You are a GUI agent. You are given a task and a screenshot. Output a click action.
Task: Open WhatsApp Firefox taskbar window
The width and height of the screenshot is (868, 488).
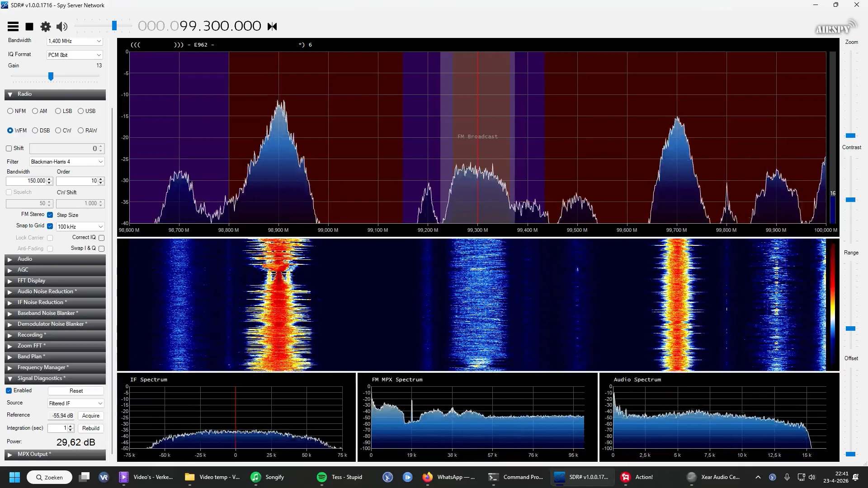448,477
